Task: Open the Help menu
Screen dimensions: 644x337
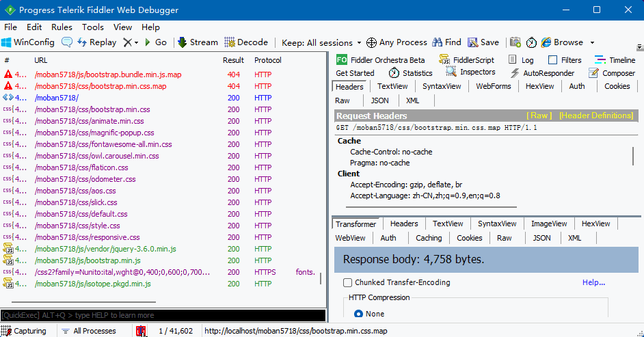Action: click(150, 27)
